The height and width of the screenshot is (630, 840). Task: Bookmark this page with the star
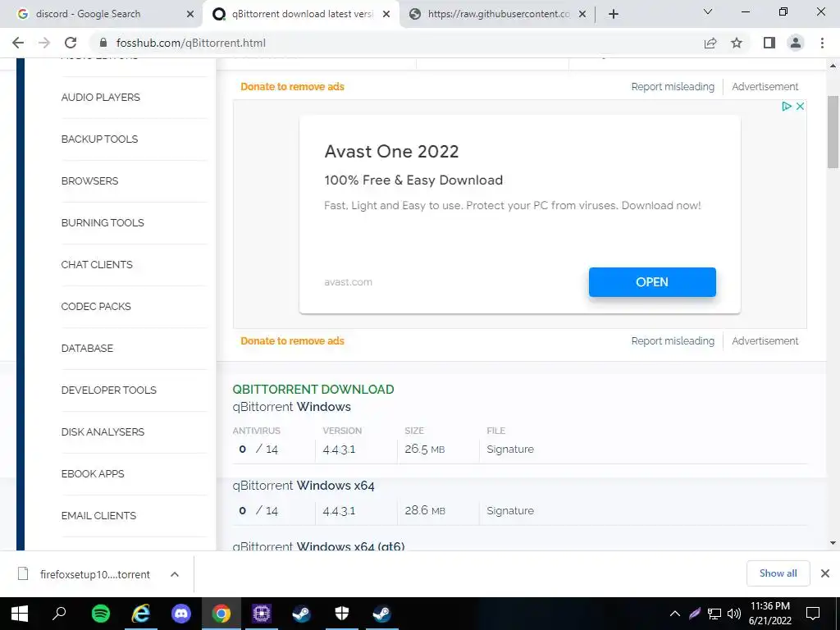(737, 43)
